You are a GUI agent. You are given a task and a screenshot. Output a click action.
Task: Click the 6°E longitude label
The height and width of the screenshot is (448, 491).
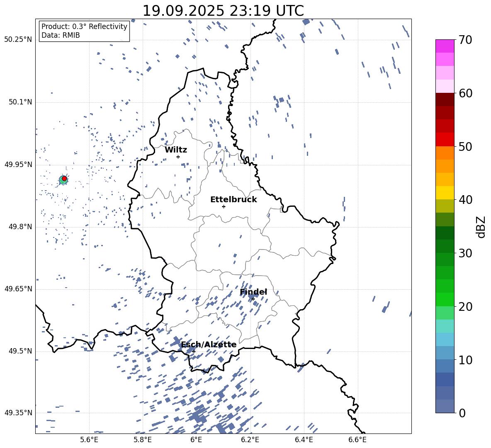pos(196,440)
